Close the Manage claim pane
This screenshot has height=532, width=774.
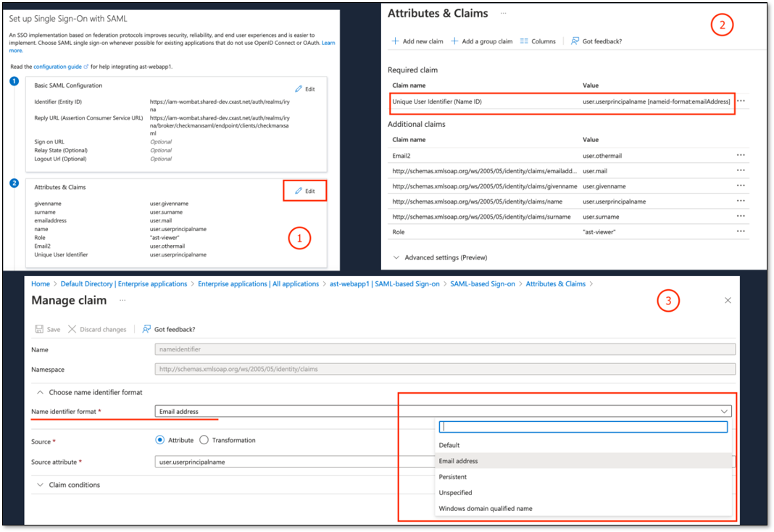pos(728,300)
